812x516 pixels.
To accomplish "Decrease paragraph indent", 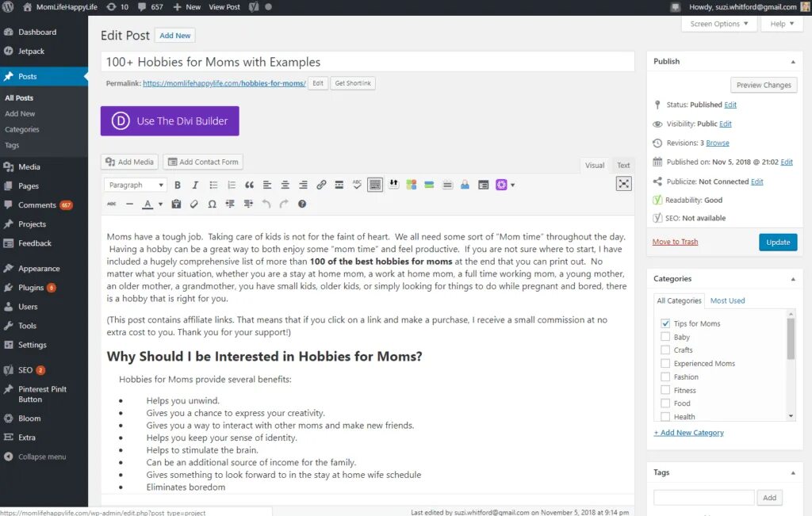I will pyautogui.click(x=230, y=204).
